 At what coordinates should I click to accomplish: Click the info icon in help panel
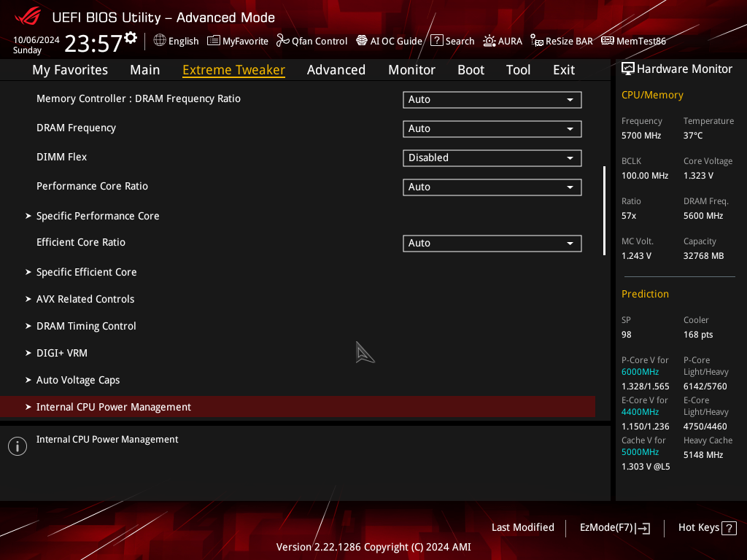pyautogui.click(x=18, y=446)
